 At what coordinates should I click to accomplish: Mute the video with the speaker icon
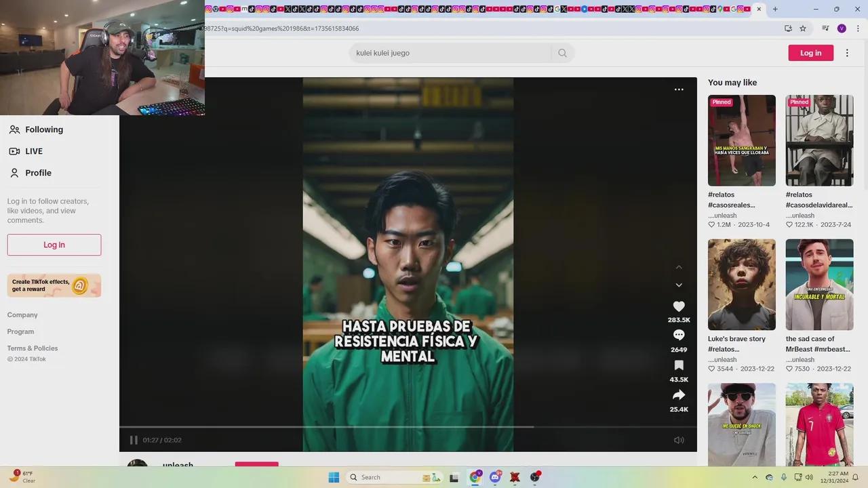point(679,440)
